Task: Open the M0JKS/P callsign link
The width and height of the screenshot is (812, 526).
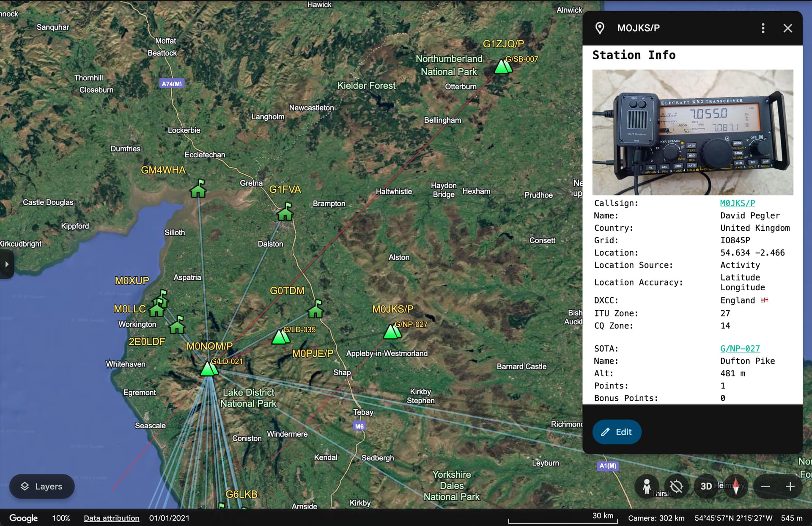Action: [x=738, y=203]
